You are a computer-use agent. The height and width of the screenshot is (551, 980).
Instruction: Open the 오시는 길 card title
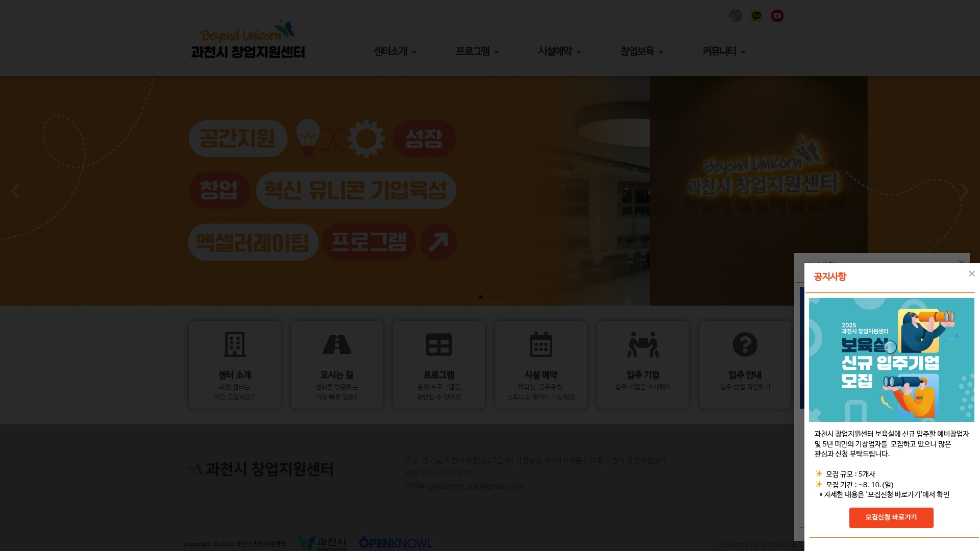[x=337, y=374]
